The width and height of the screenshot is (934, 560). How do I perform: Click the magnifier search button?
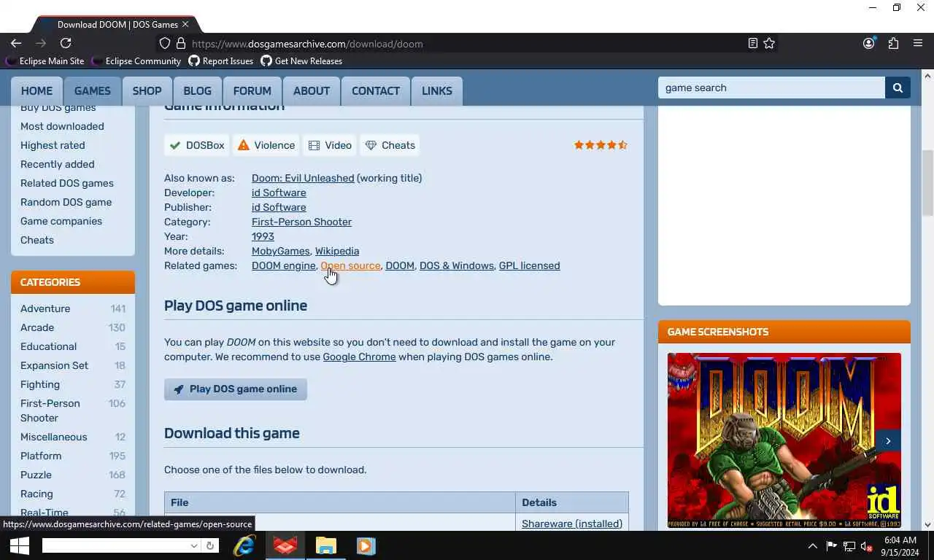898,87
